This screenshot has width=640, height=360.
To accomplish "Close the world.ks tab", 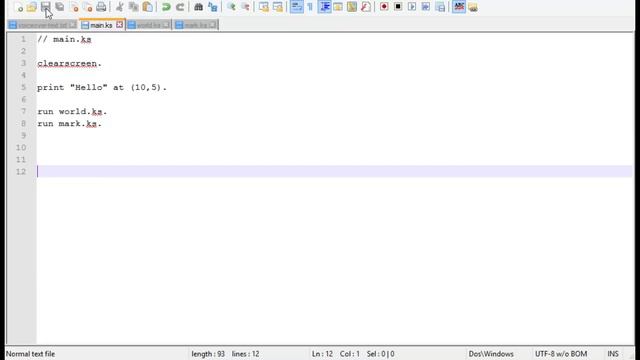I will coord(166,25).
